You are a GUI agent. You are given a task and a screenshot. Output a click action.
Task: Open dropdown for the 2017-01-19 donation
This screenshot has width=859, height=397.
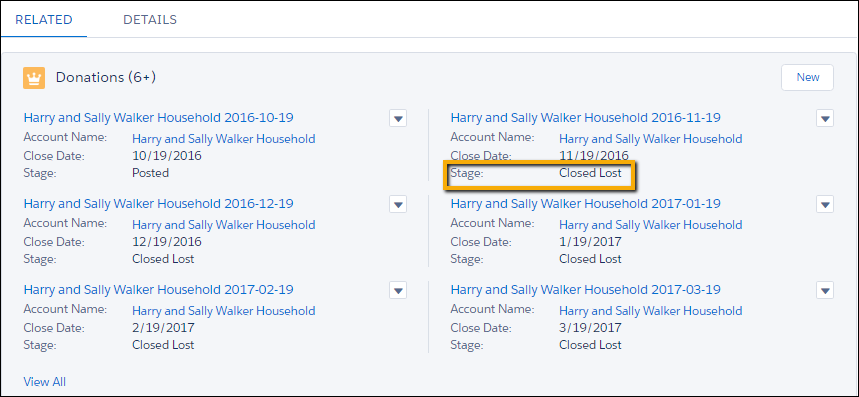click(825, 204)
